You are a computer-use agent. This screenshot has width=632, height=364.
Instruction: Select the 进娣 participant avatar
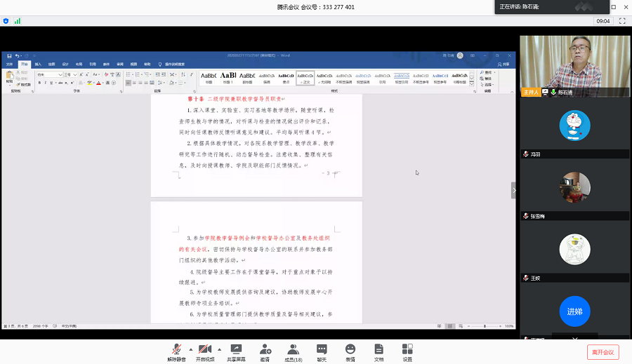pos(574,311)
